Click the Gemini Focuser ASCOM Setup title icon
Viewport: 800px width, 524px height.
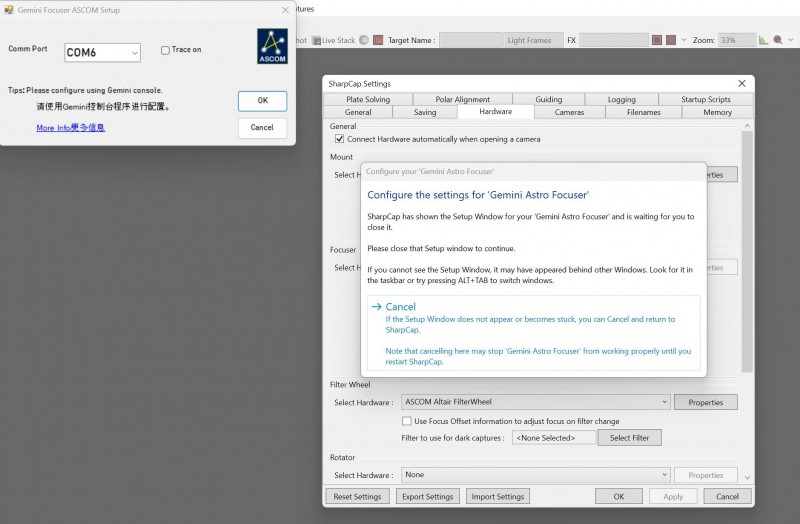(9, 10)
